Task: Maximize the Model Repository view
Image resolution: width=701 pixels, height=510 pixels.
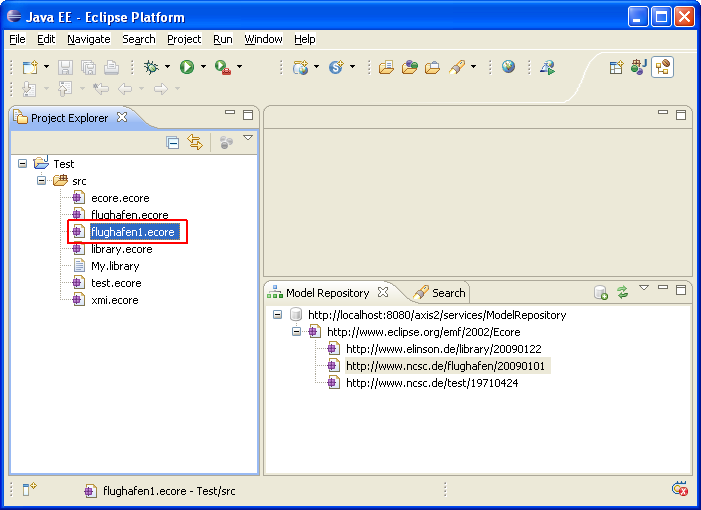Action: (681, 290)
